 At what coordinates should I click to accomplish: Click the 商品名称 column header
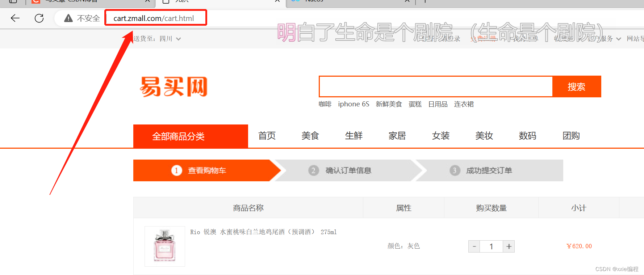tap(248, 208)
